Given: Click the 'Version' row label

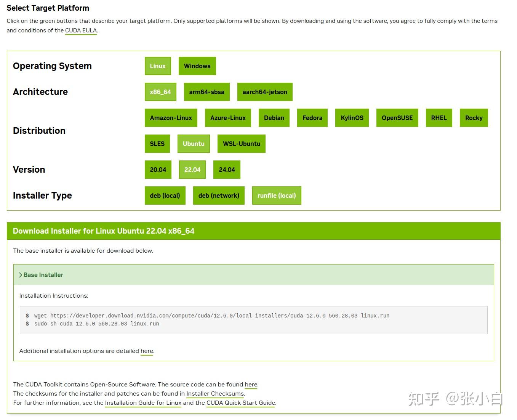Looking at the screenshot, I should 29,170.
